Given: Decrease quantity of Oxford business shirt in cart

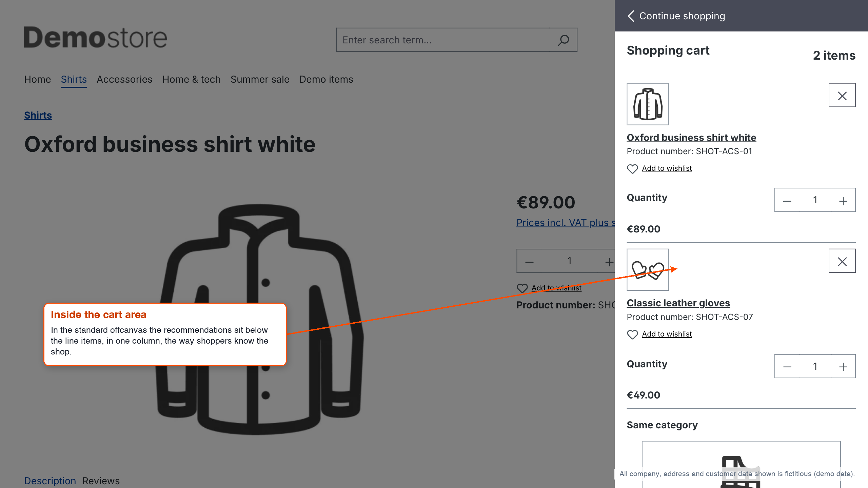Looking at the screenshot, I should point(787,200).
